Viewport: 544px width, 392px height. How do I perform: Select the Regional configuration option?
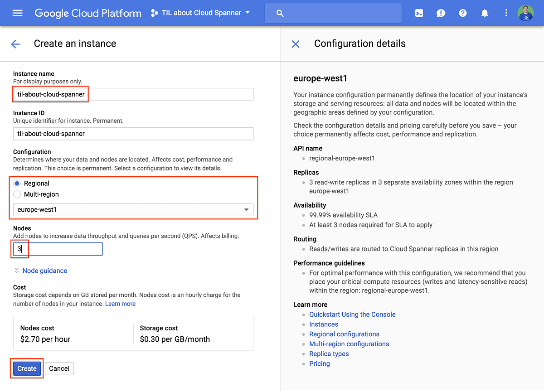[17, 183]
